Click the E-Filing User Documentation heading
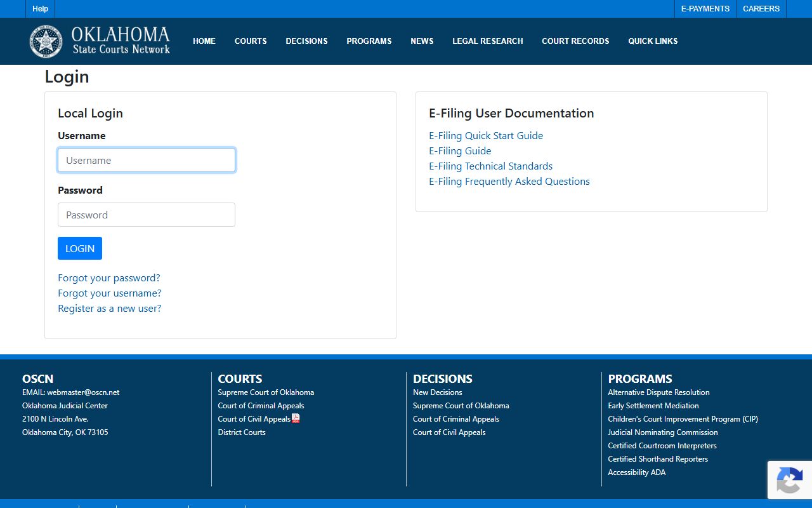The image size is (812, 508). 511,113
